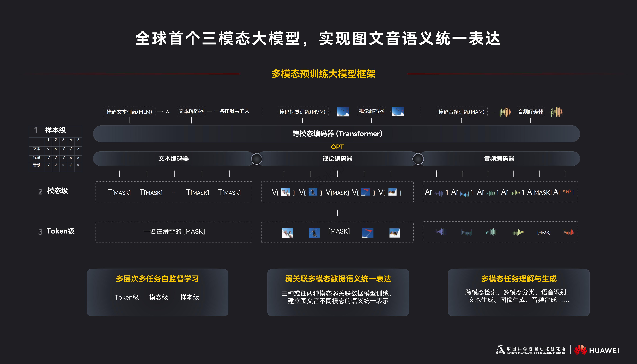Click the yellow OPT label bar
This screenshot has height=364, width=637.
pos(337,147)
